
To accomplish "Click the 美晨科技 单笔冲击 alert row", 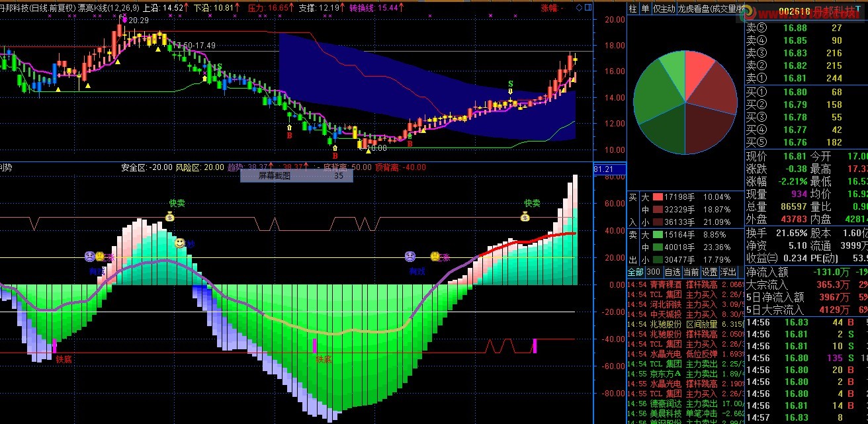I will 685,413.
